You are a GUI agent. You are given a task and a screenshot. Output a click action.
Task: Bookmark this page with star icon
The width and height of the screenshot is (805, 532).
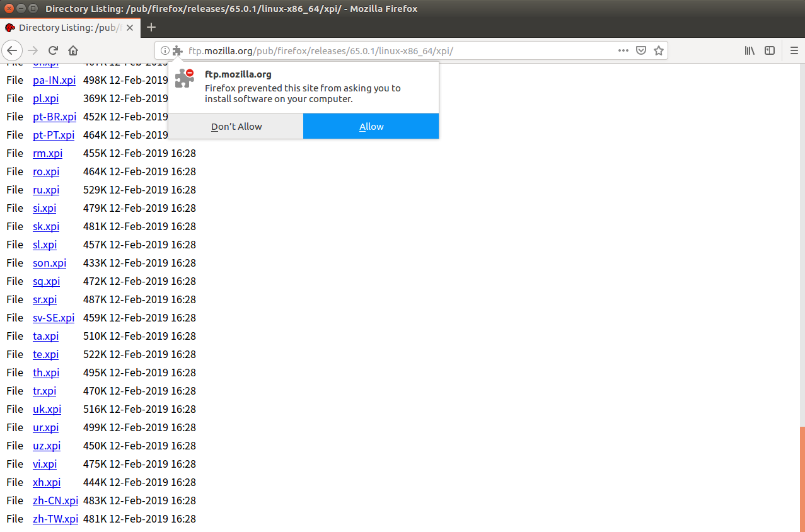click(x=659, y=50)
